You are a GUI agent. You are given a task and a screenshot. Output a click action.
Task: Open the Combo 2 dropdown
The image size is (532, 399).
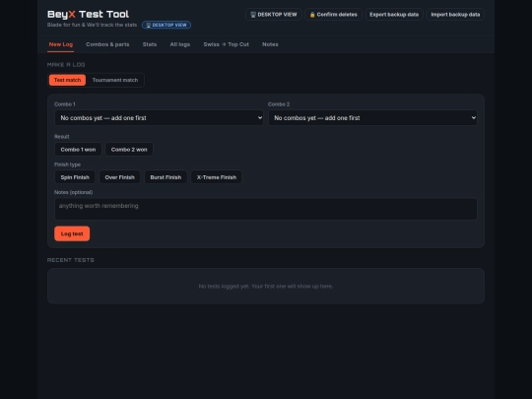click(x=372, y=118)
